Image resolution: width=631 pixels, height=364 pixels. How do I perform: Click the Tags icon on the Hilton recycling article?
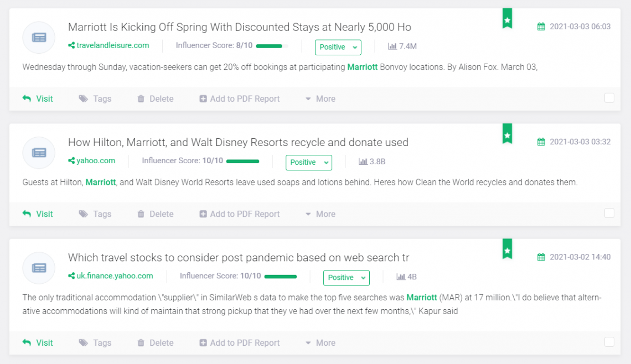(x=84, y=214)
